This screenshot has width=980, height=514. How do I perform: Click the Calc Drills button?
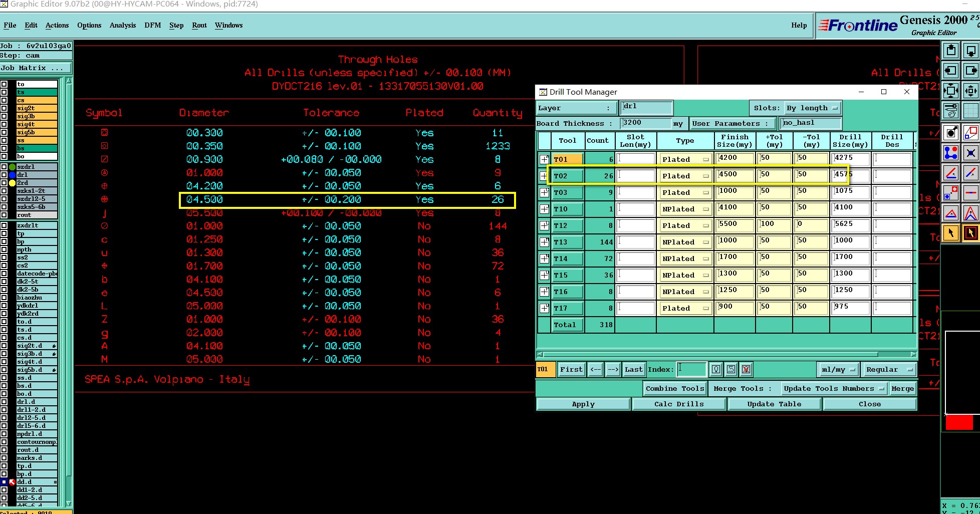pos(679,404)
